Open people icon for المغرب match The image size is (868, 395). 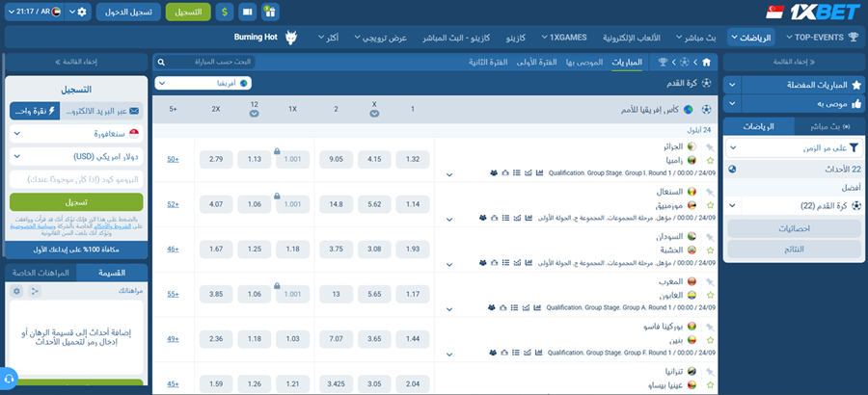(492, 307)
